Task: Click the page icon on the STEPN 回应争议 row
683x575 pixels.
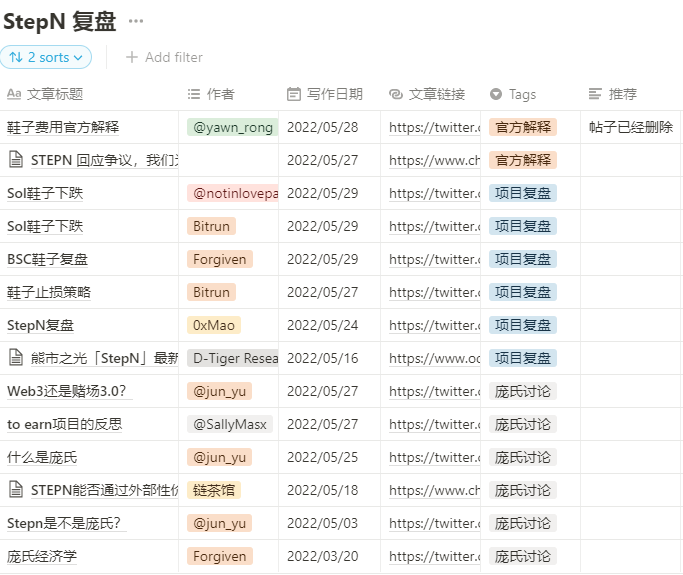Action: (16, 159)
